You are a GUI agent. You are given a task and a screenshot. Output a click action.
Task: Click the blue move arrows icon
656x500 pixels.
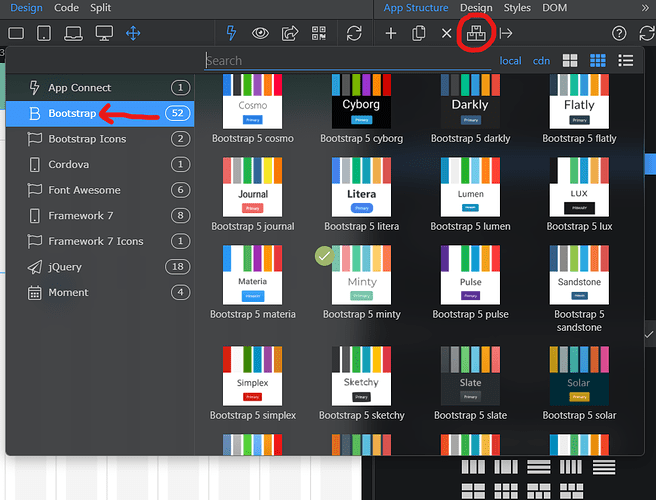[133, 33]
